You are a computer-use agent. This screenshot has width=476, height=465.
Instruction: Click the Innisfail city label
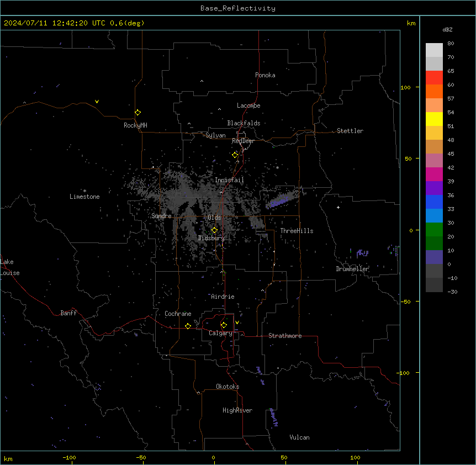point(229,180)
